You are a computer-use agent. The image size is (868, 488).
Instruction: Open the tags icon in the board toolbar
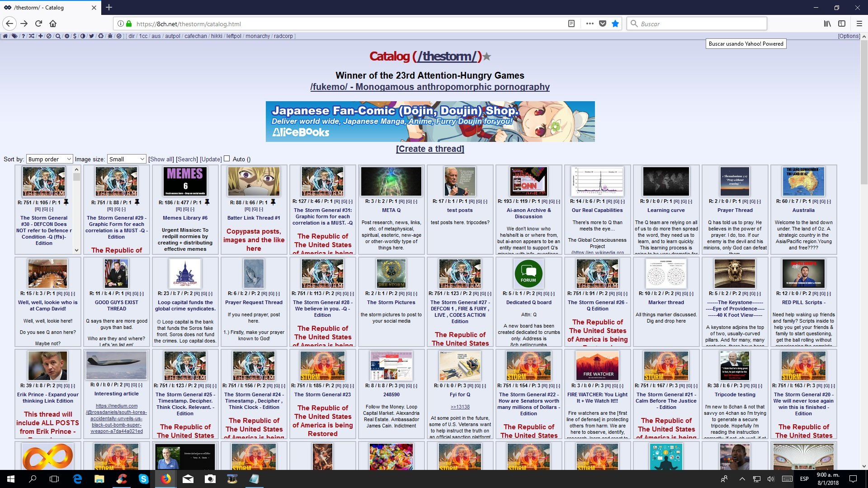[14, 36]
